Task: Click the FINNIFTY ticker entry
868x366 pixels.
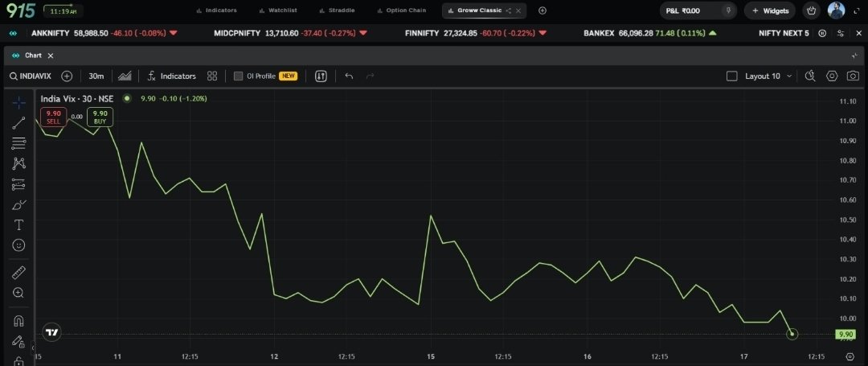Action: click(x=475, y=33)
